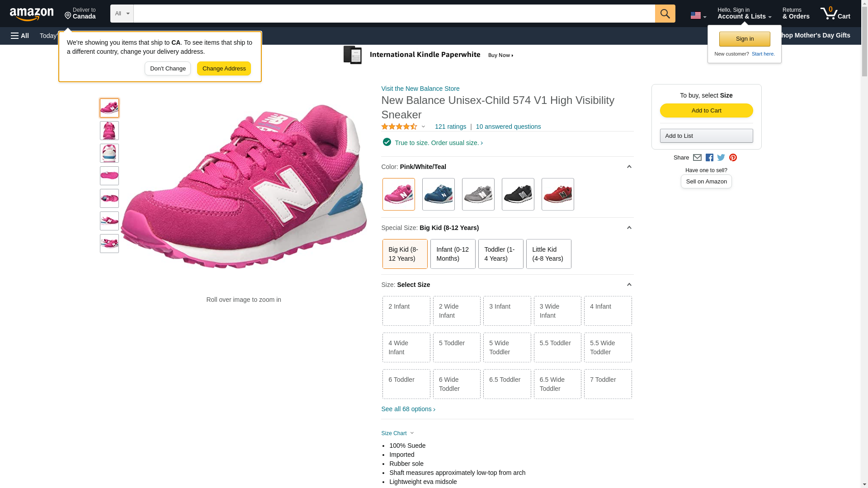This screenshot has width=868, height=488.
Task: Click inside the search input field
Action: [393, 14]
